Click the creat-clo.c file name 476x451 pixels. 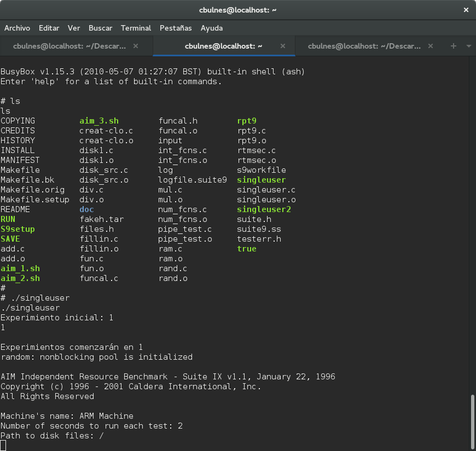[x=106, y=131]
